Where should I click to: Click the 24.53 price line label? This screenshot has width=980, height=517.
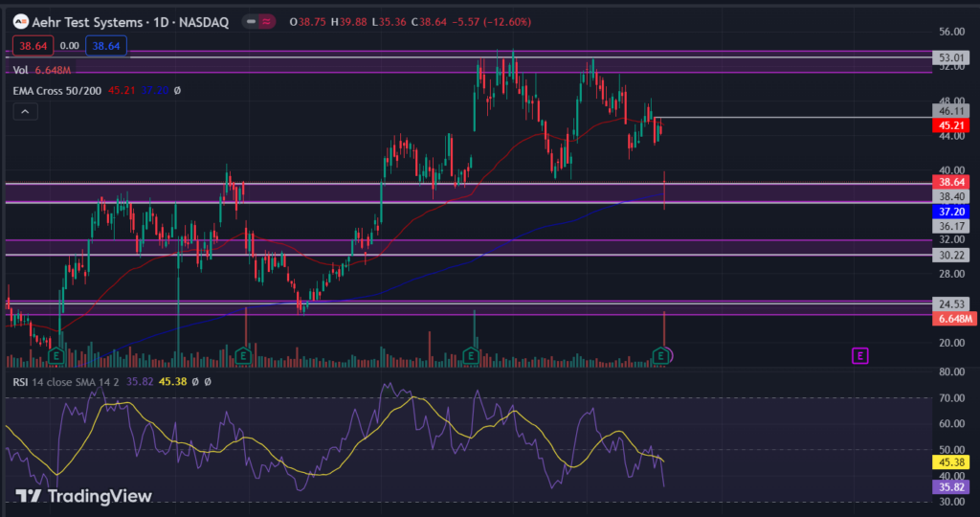pos(950,303)
